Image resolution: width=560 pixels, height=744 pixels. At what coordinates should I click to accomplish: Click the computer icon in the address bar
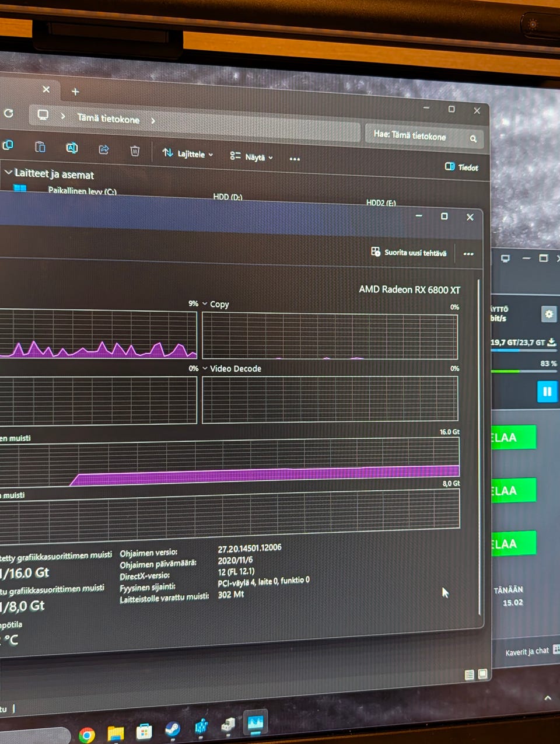(x=43, y=114)
